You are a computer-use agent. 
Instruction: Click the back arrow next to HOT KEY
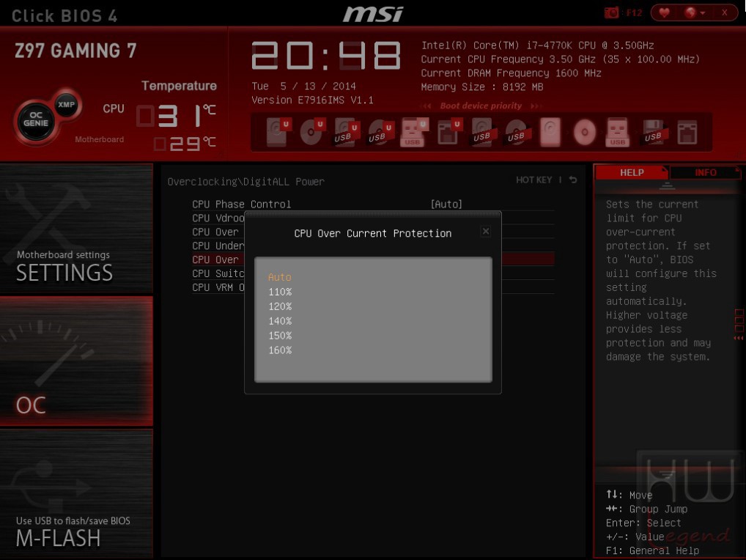coord(573,180)
